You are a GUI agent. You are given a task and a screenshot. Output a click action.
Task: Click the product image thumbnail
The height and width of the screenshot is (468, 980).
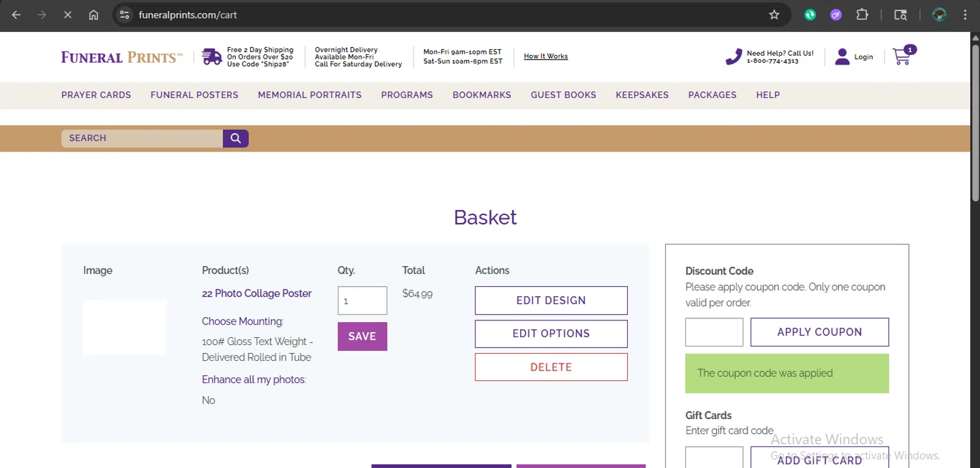125,327
